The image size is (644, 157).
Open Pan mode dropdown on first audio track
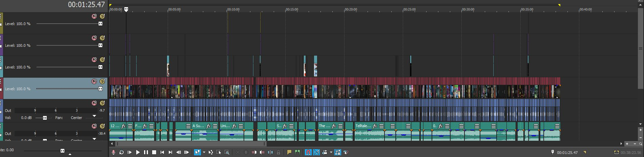pyautogui.click(x=94, y=116)
